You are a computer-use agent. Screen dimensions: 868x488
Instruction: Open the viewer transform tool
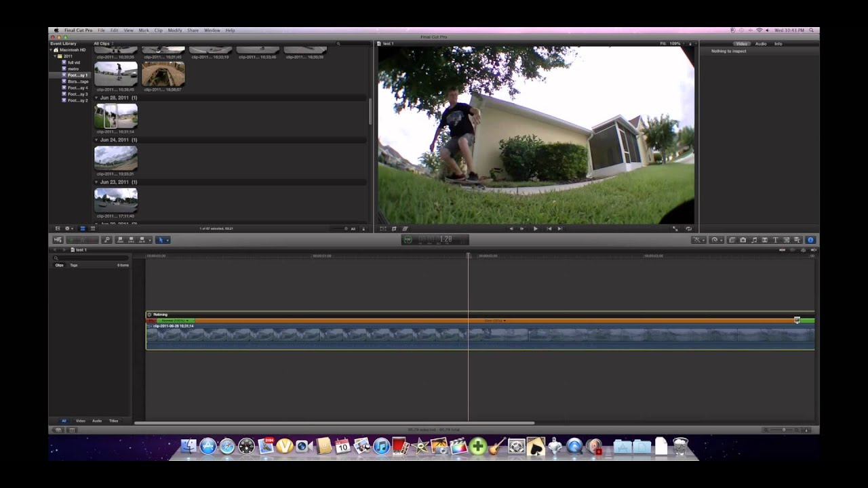click(383, 228)
